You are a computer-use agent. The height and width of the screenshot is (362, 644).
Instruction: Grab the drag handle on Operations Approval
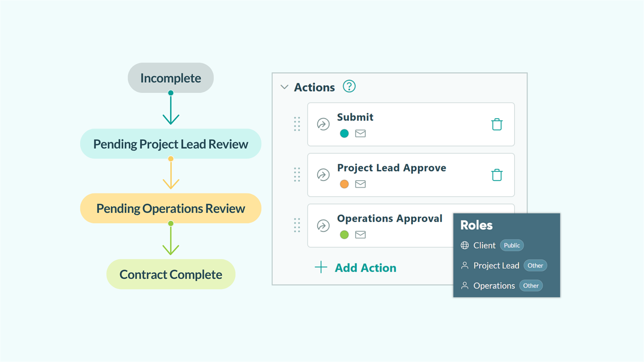click(x=297, y=225)
